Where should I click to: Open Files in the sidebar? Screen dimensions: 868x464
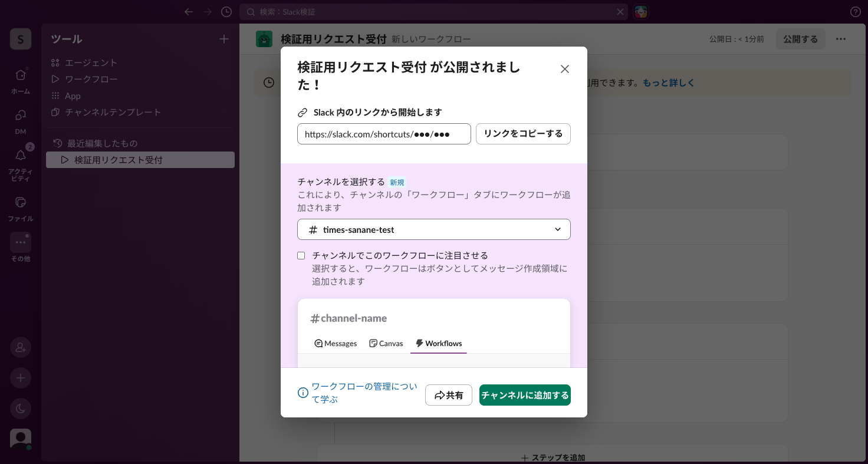click(21, 208)
